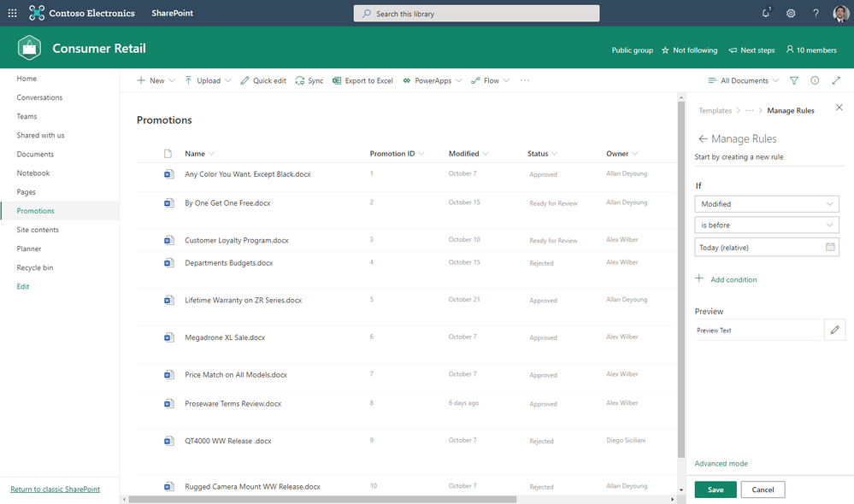Screen dimensions: 854x504
Task: Open Recycle bin in left navigation
Action: [35, 267]
